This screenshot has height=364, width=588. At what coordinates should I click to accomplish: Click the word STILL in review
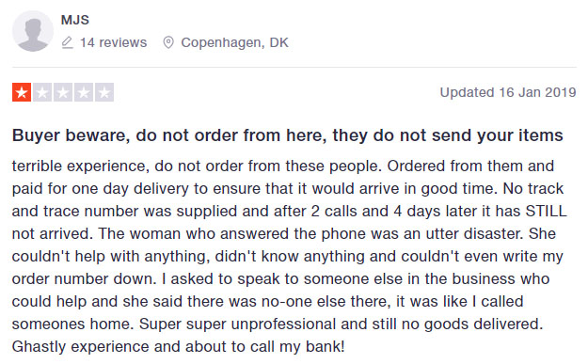(x=546, y=211)
